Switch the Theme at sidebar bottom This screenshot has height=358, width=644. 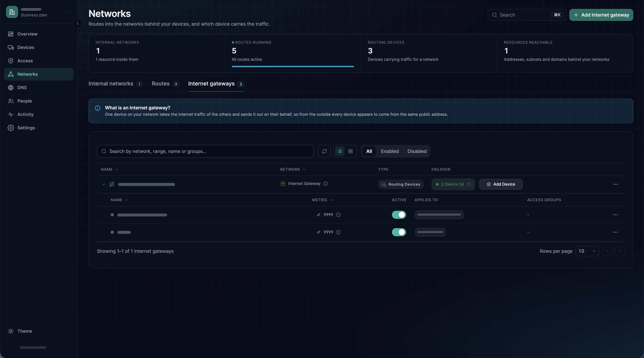coord(39,331)
